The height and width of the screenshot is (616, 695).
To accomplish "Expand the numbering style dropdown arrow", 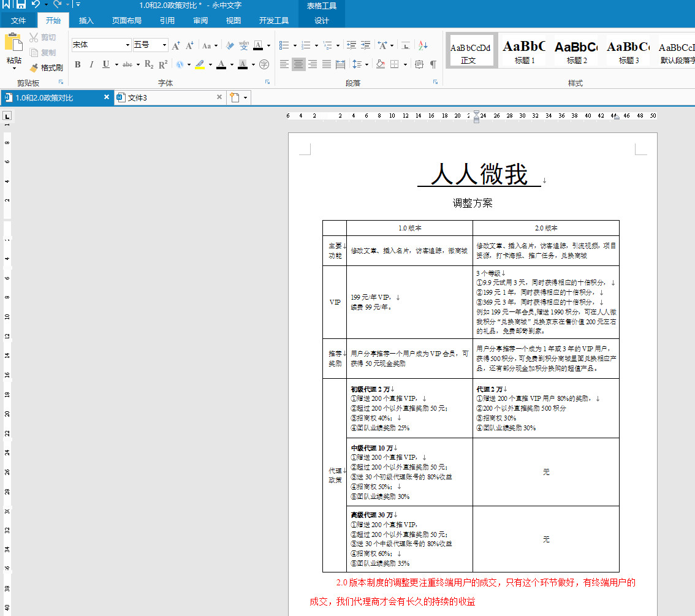I will click(316, 45).
